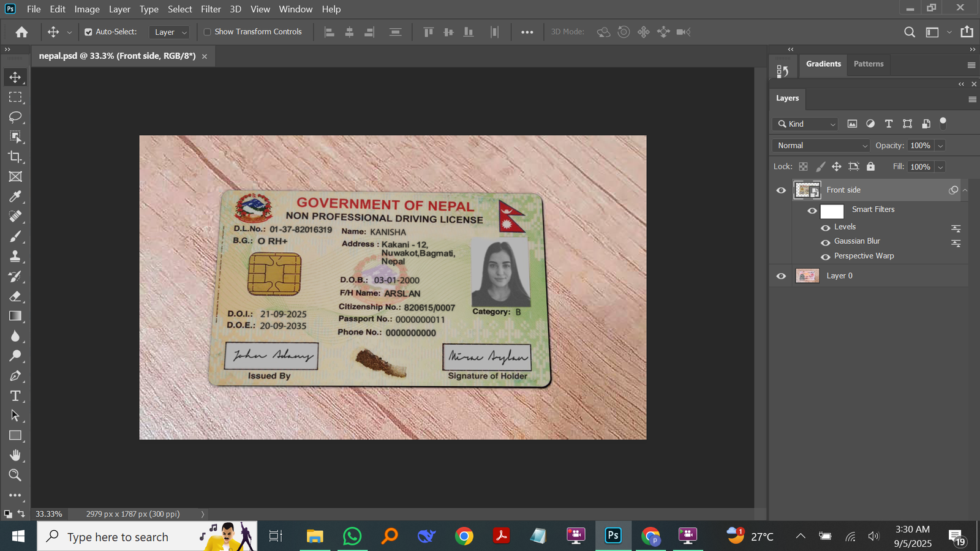Enable Show Transform Controls checkbox

tap(207, 32)
